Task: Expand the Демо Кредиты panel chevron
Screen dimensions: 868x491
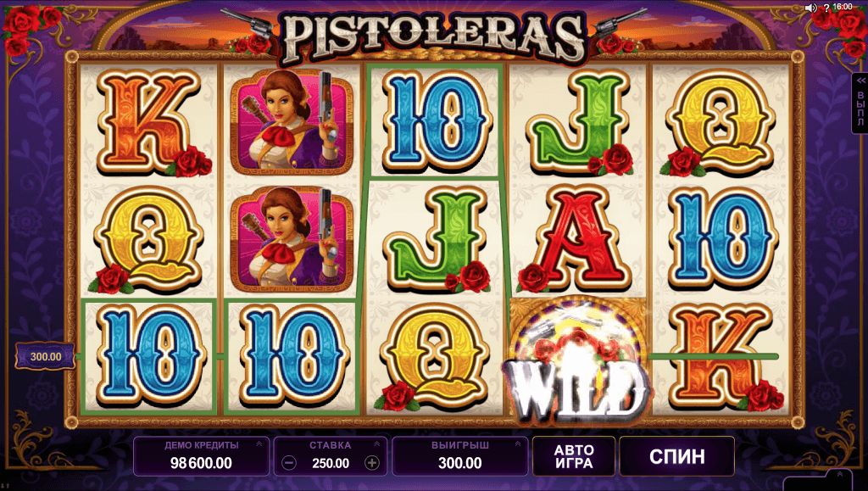Action: pos(259,444)
